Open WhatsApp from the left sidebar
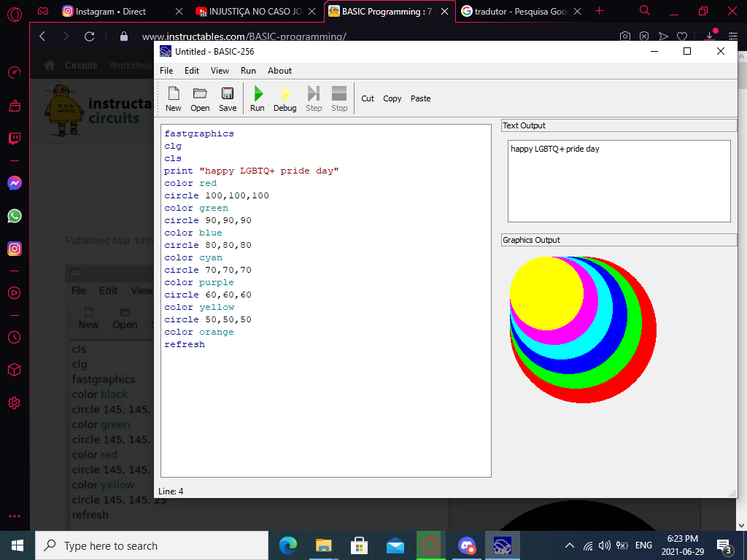747x560 pixels. [15, 217]
